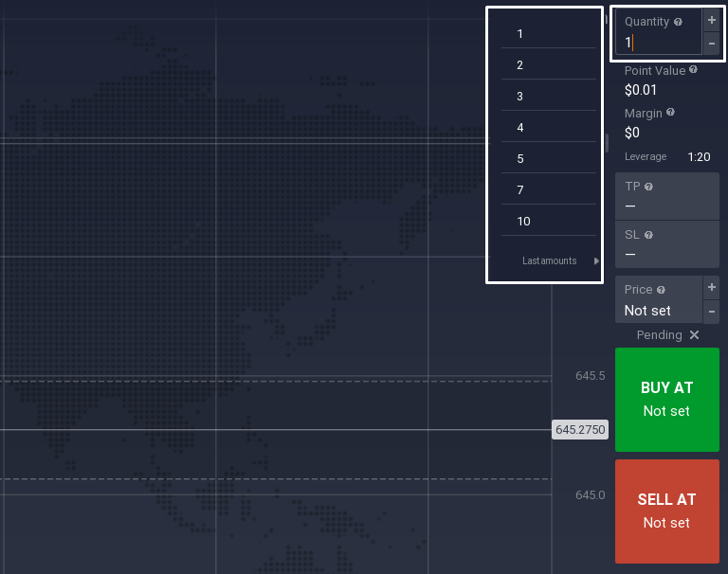Cancel the Pending order with the X
Viewport: 728px width, 574px height.
[694, 335]
